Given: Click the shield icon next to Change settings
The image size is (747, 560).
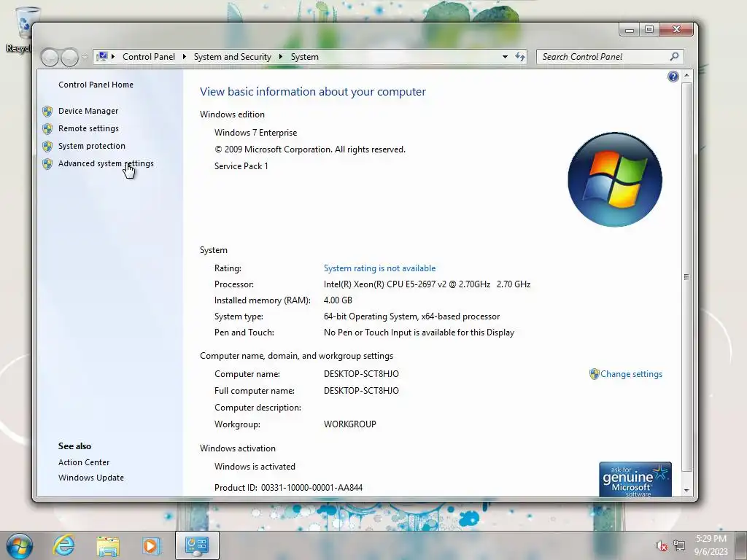Looking at the screenshot, I should coord(594,374).
